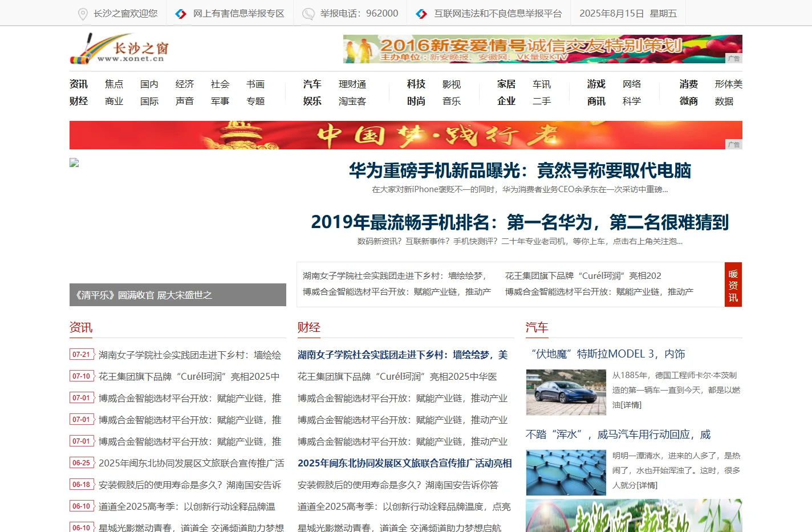Open the 微商 nav link
Screen dimensions: 812x532
(689, 101)
